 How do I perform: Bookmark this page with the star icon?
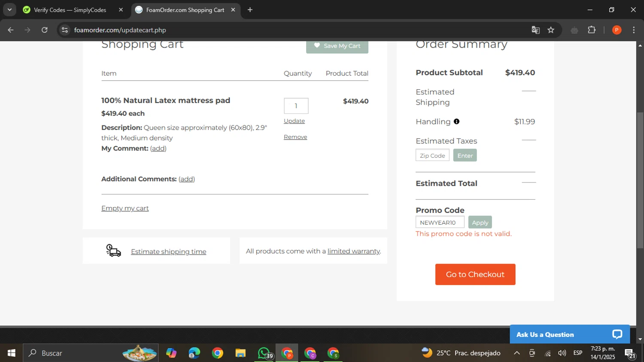(x=551, y=30)
